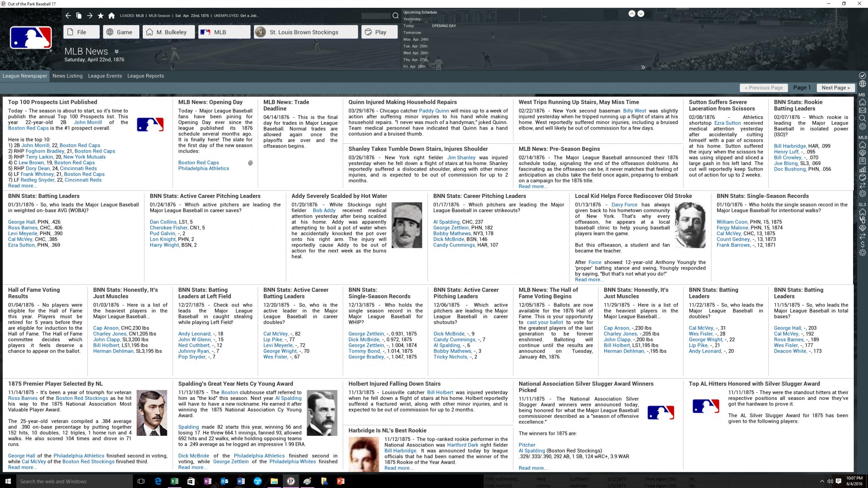Click the home icon in navigation bar

[111, 16]
